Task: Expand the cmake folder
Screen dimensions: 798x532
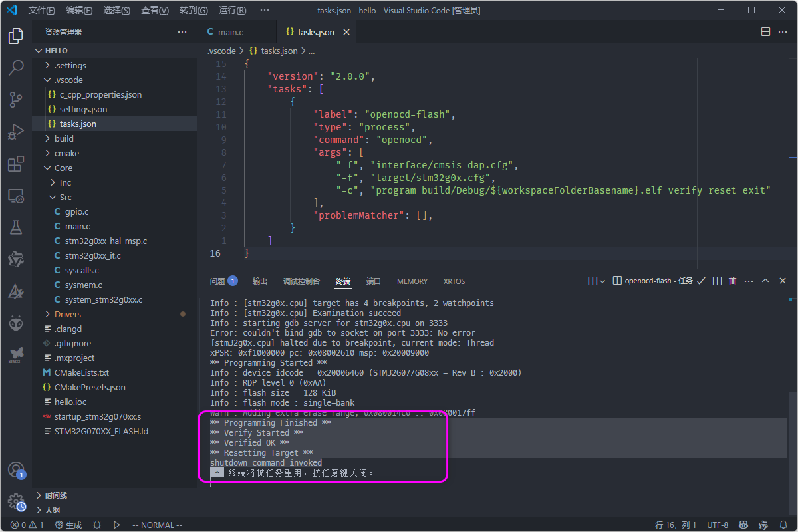Action: [x=114, y=153]
